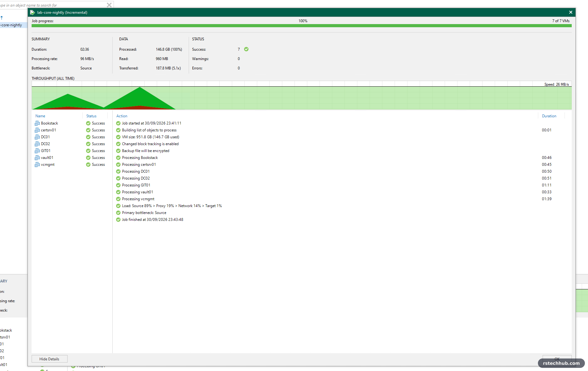Click the clear search X icon
Screen dimensions: 588x371
[109, 5]
